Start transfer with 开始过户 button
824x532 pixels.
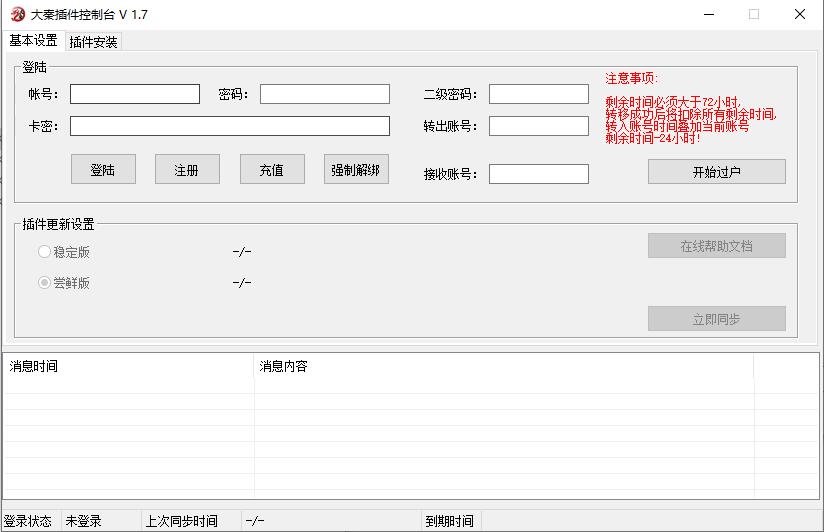[717, 172]
